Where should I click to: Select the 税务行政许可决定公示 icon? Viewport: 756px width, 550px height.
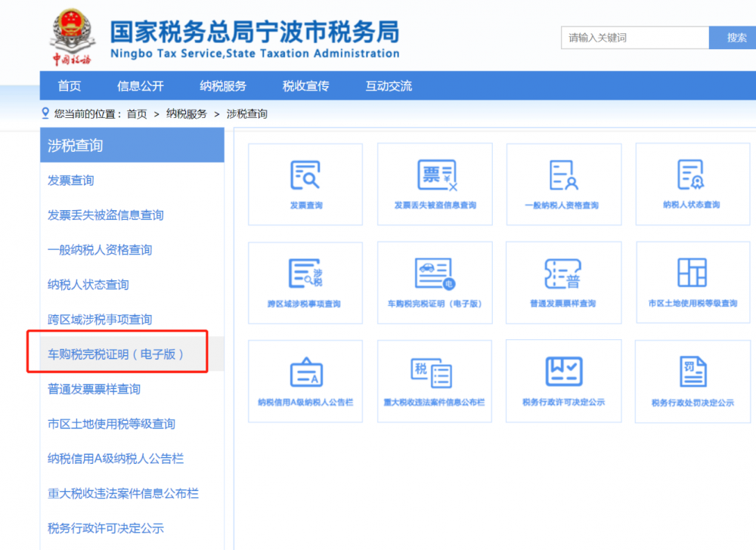(x=563, y=381)
